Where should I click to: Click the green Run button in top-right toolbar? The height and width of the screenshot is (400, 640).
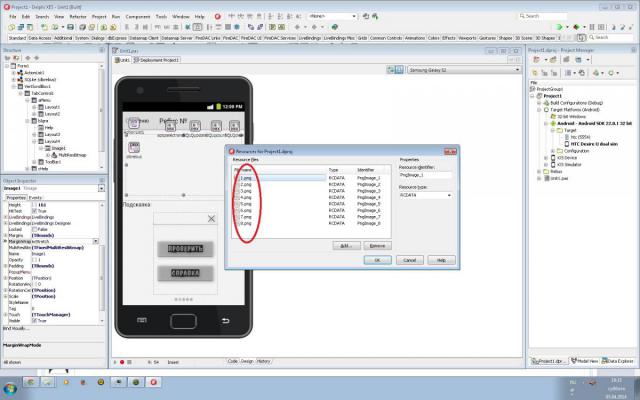click(x=559, y=27)
